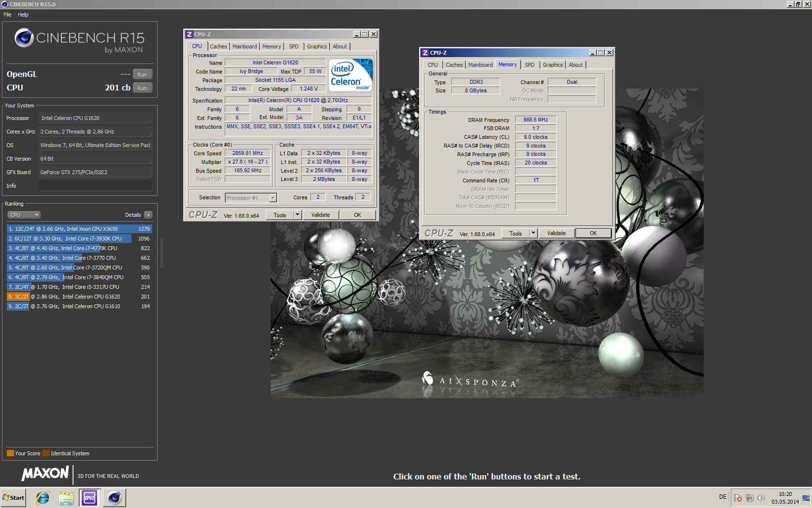Select ranking row Intel Core i7-3770 CPU
This screenshot has height=508, width=812.
coord(79,258)
